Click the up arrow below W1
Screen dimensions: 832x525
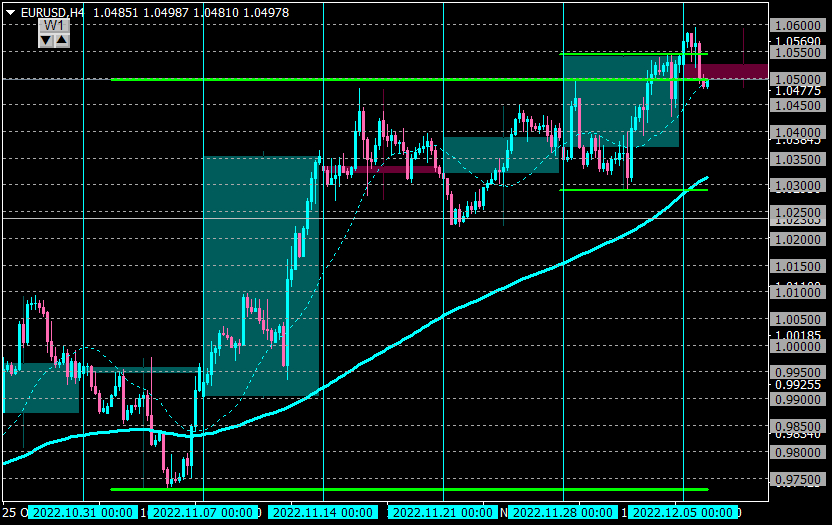coord(62,40)
